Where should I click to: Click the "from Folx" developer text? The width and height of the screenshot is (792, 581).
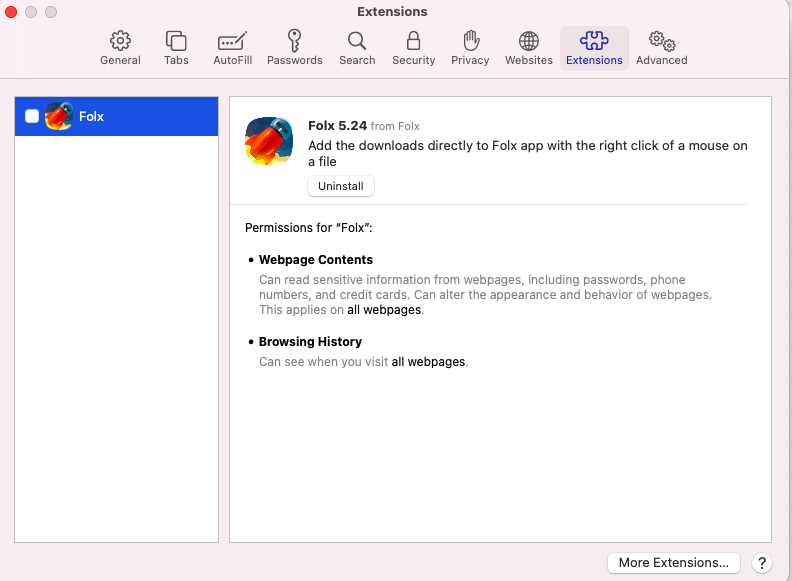pyautogui.click(x=395, y=126)
